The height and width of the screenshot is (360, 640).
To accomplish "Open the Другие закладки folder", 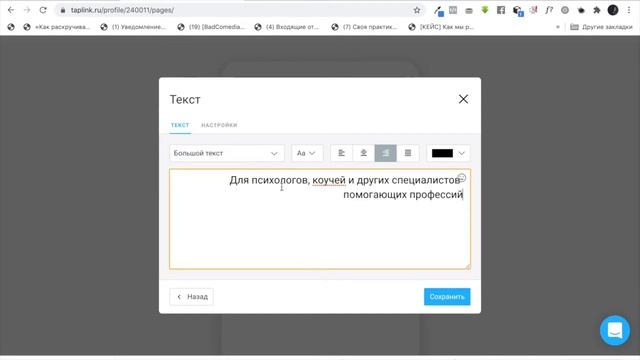I will pyautogui.click(x=601, y=27).
